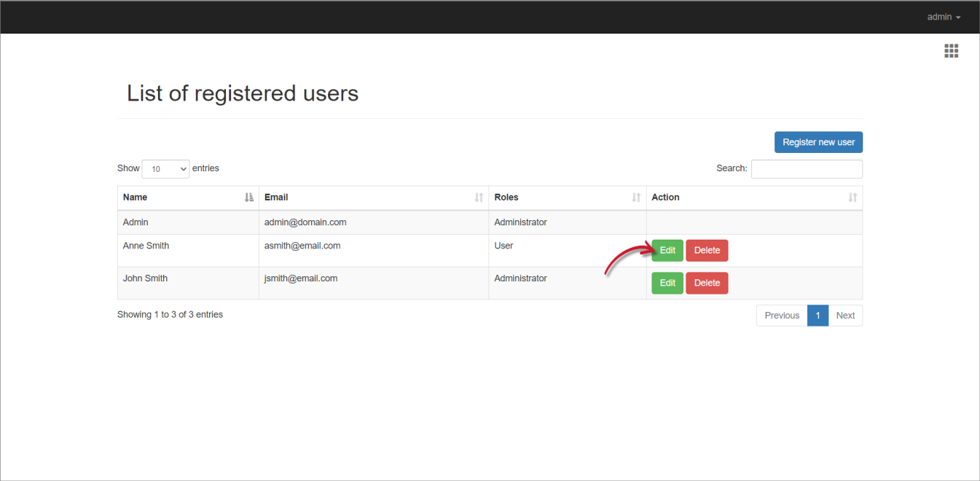Click the Previous pagination button
Viewport: 980px width, 481px height.
781,315
